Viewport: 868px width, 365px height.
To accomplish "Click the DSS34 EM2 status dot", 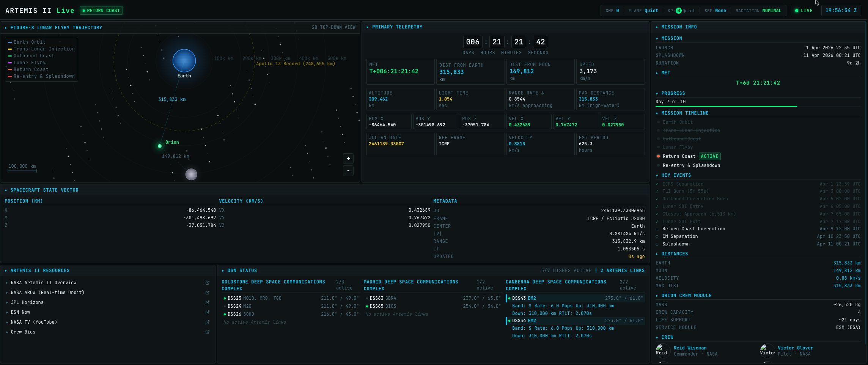I will 509,321.
